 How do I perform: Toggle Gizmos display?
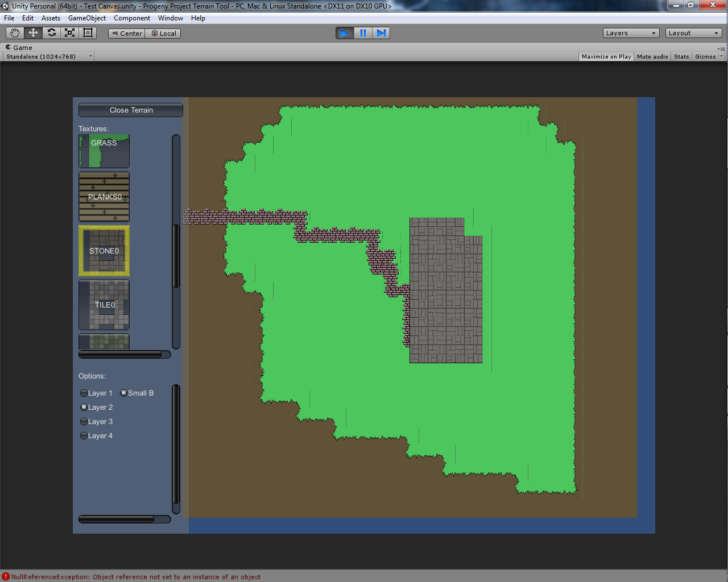click(705, 56)
